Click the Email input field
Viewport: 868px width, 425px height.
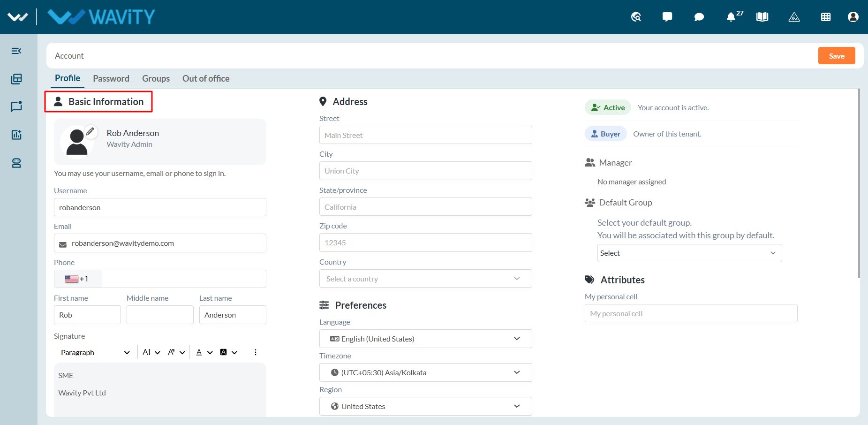coord(160,243)
